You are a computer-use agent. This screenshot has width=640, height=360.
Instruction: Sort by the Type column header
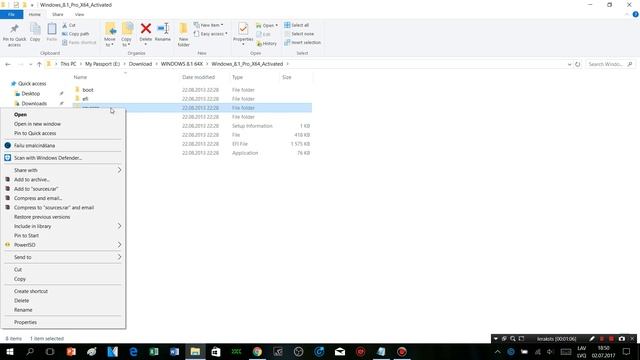tap(238, 77)
